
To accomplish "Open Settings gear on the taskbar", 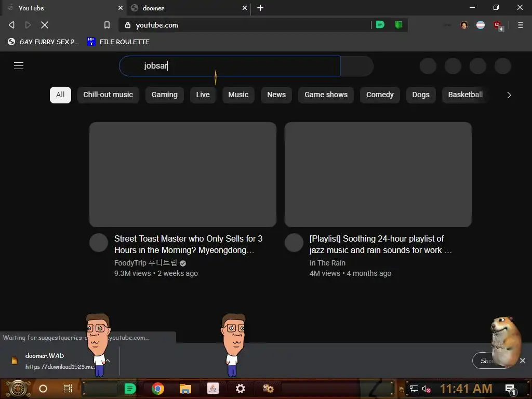I will 240,389.
